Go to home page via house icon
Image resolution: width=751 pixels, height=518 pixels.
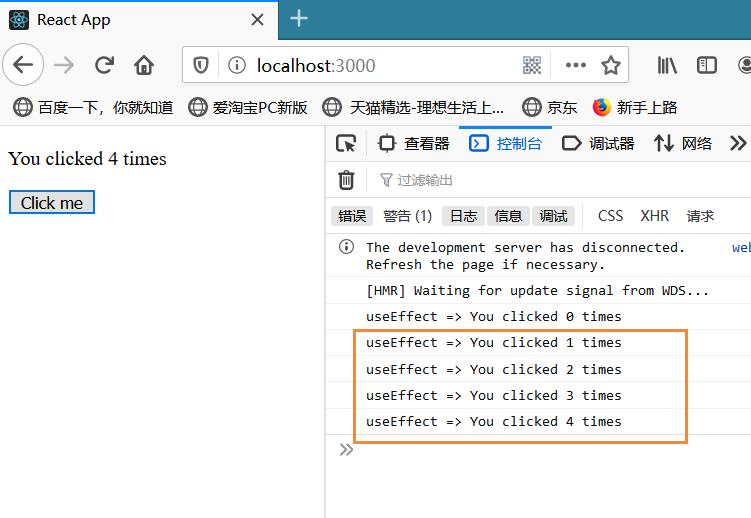144,65
